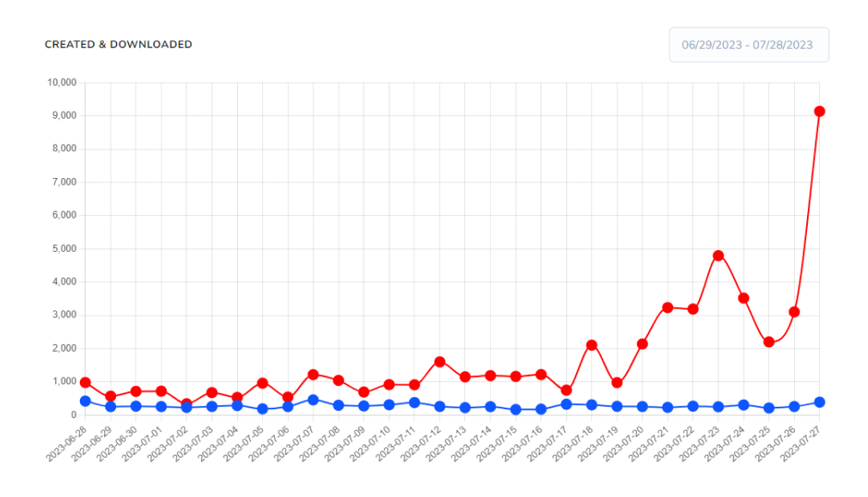This screenshot has width=868, height=497.
Task: Click the red data point on 2023-07-20
Action: click(642, 344)
